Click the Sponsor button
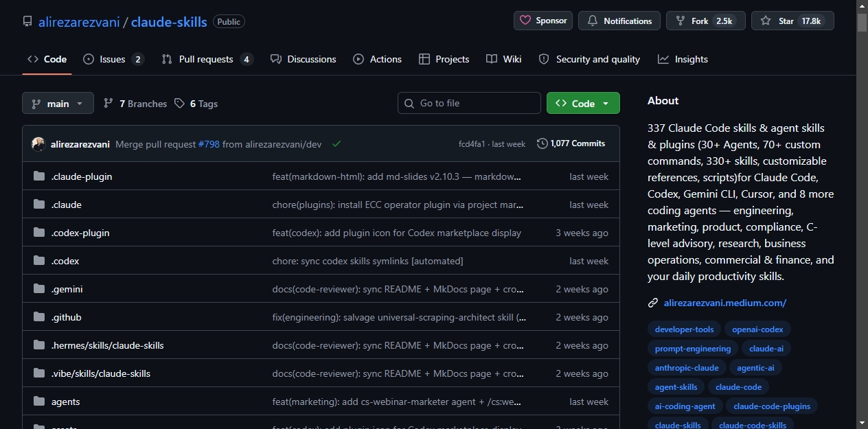This screenshot has height=429, width=868. pos(543,21)
